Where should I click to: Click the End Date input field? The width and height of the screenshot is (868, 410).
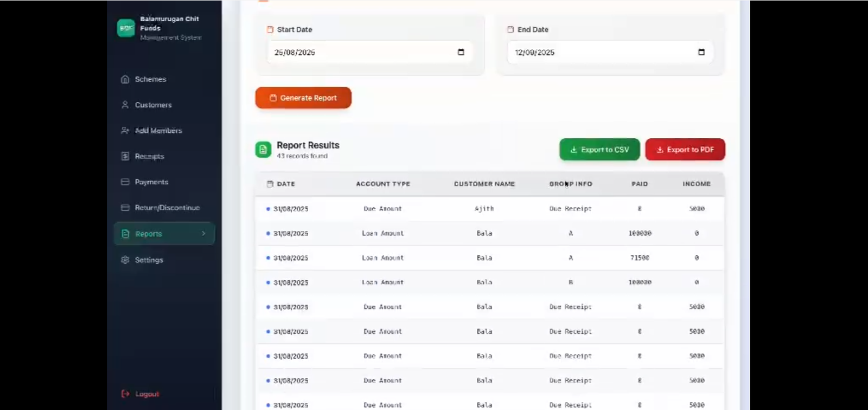pos(610,52)
